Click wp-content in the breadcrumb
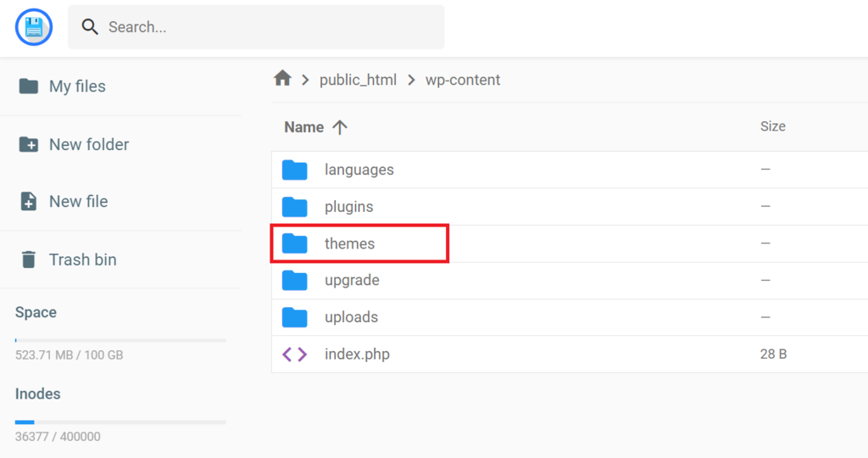 tap(463, 80)
